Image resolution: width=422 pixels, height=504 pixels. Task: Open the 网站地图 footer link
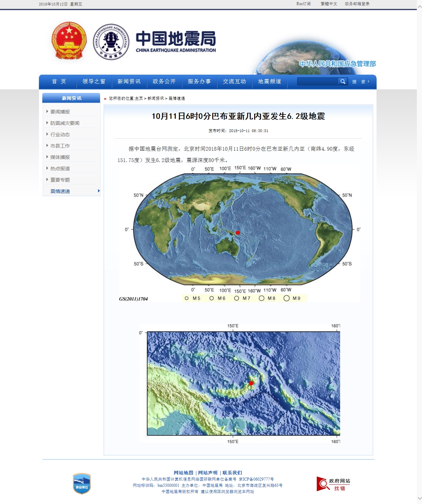click(x=183, y=473)
